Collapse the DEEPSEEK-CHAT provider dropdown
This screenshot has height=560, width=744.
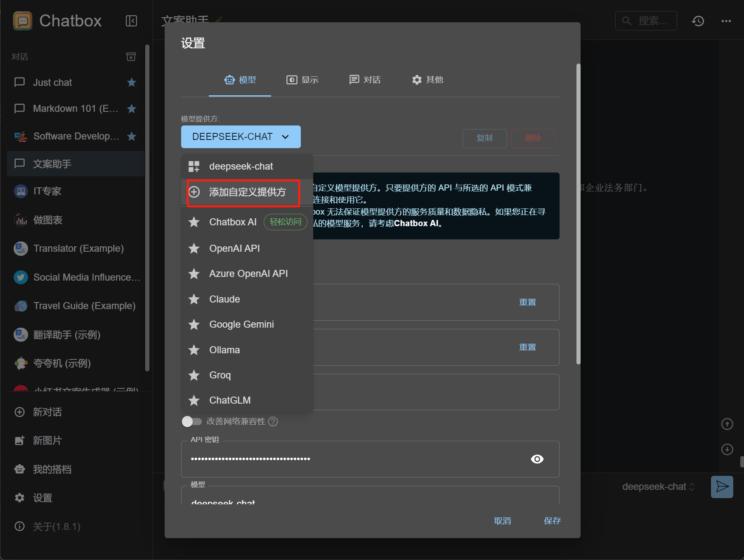(241, 137)
